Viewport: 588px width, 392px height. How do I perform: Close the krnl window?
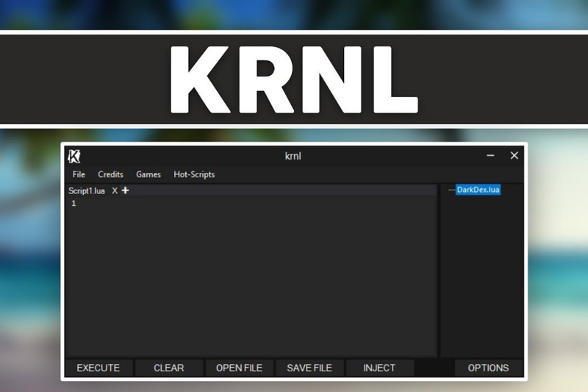tap(514, 155)
